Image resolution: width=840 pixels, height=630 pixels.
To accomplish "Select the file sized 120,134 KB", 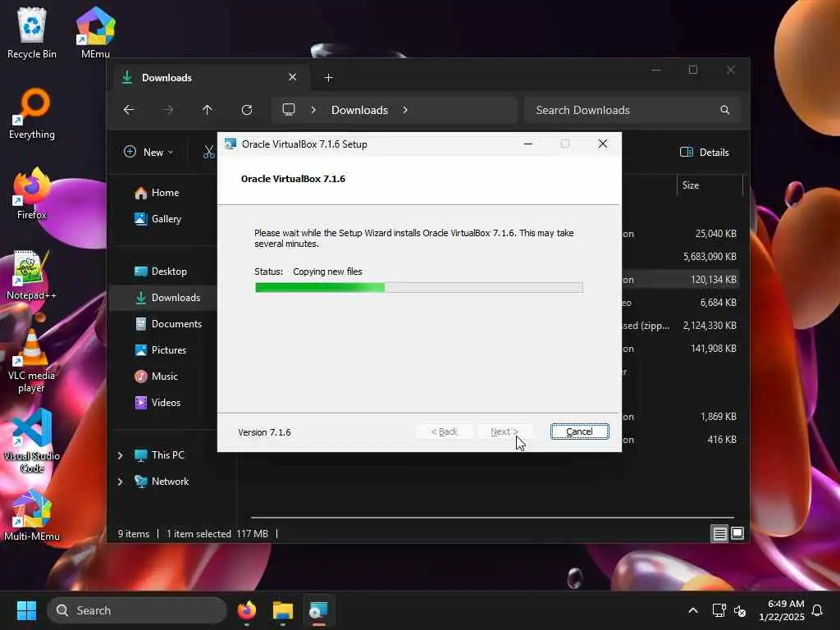I will (713, 280).
